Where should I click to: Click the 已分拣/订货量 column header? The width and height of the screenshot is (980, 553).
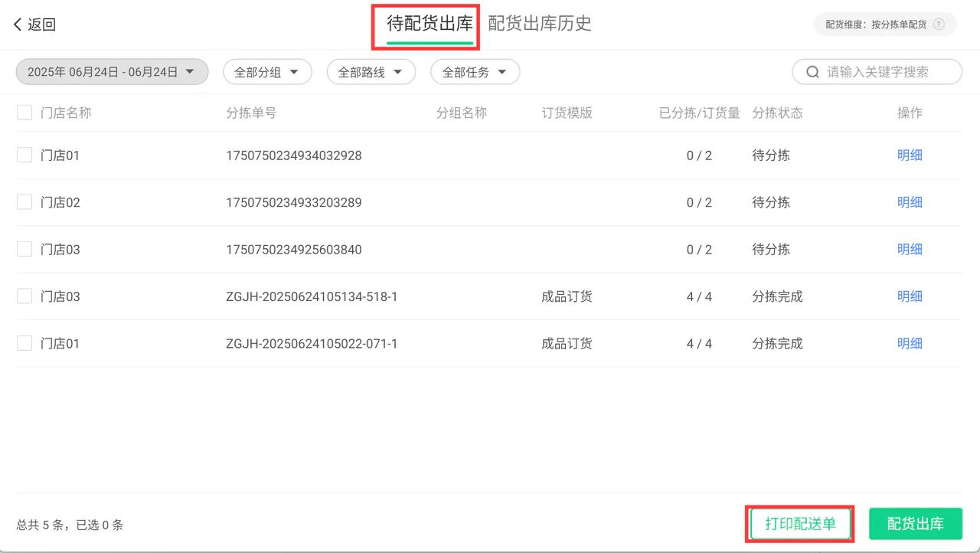pyautogui.click(x=700, y=113)
